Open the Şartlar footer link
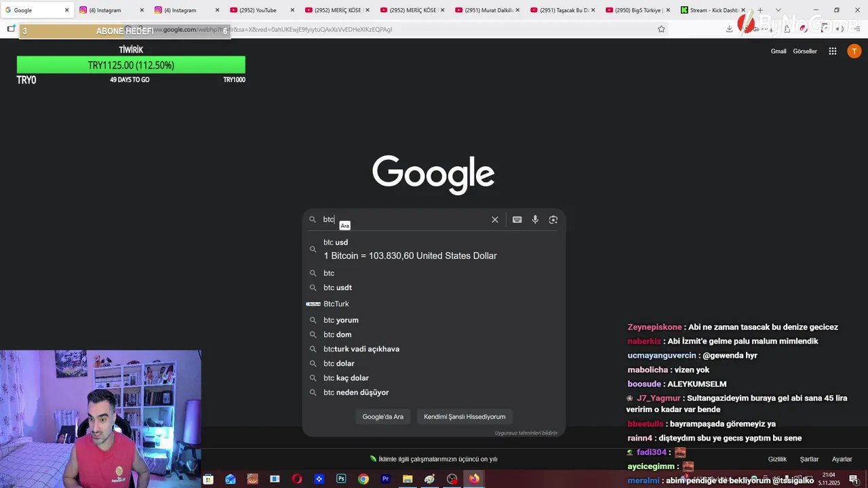 (x=809, y=460)
